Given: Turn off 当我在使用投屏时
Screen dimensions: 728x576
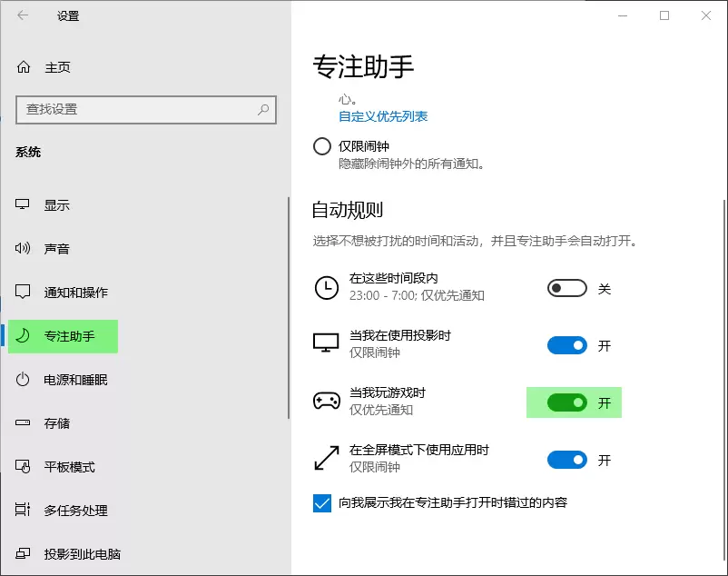Looking at the screenshot, I should tap(566, 345).
